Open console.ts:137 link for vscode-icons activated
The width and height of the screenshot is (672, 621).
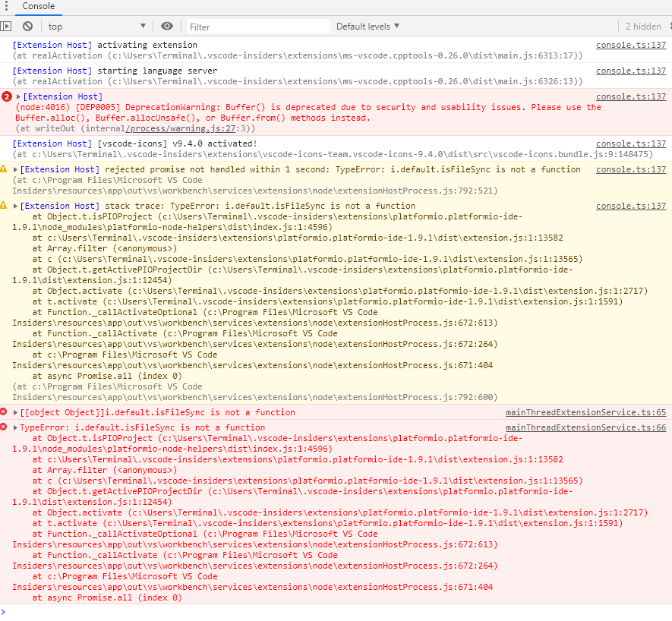[631, 143]
